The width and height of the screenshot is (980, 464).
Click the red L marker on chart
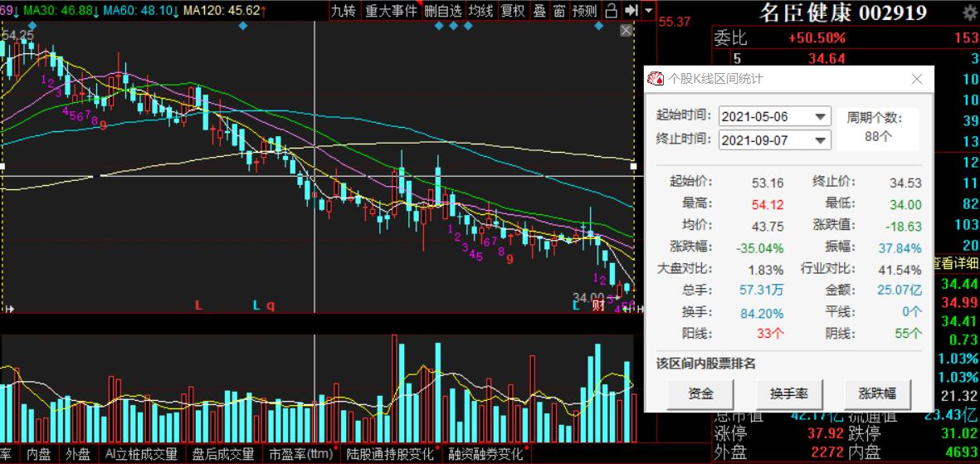click(x=199, y=305)
